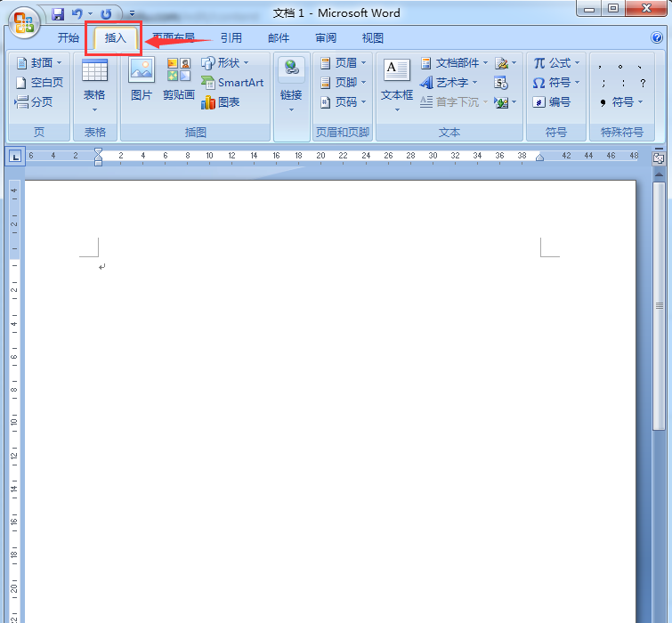Insert object icon in text group
Screen dimensions: 672x623
[x=506, y=102]
